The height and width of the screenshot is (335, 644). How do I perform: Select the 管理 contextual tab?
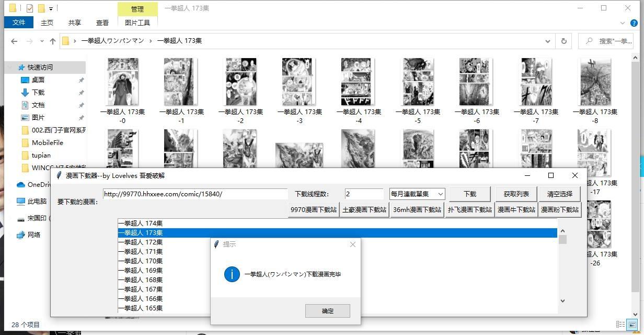(137, 9)
